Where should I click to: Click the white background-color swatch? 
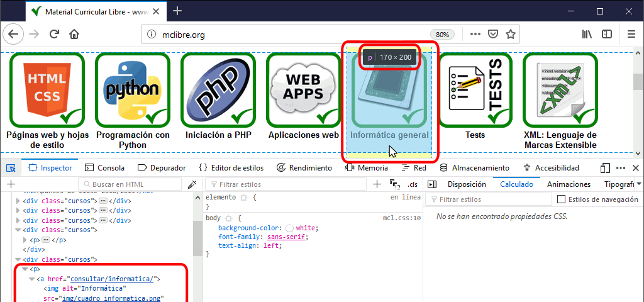(289, 228)
